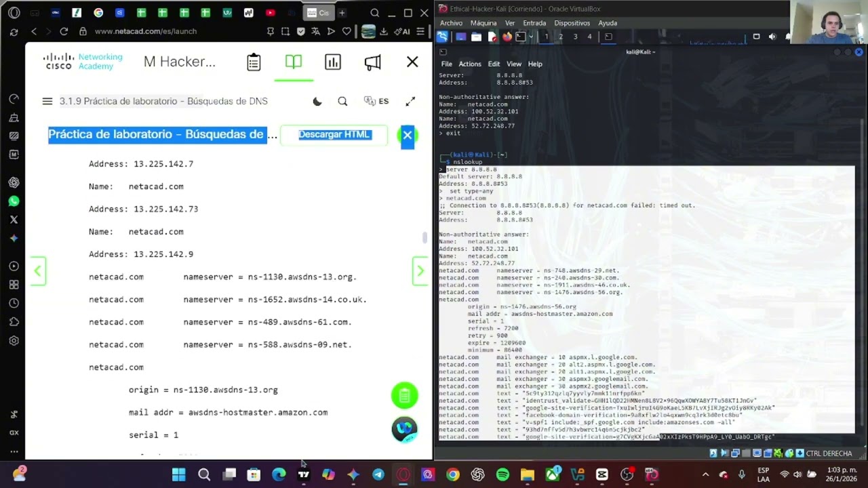Select the open book content icon
The width and height of the screenshot is (868, 488).
coord(293,62)
